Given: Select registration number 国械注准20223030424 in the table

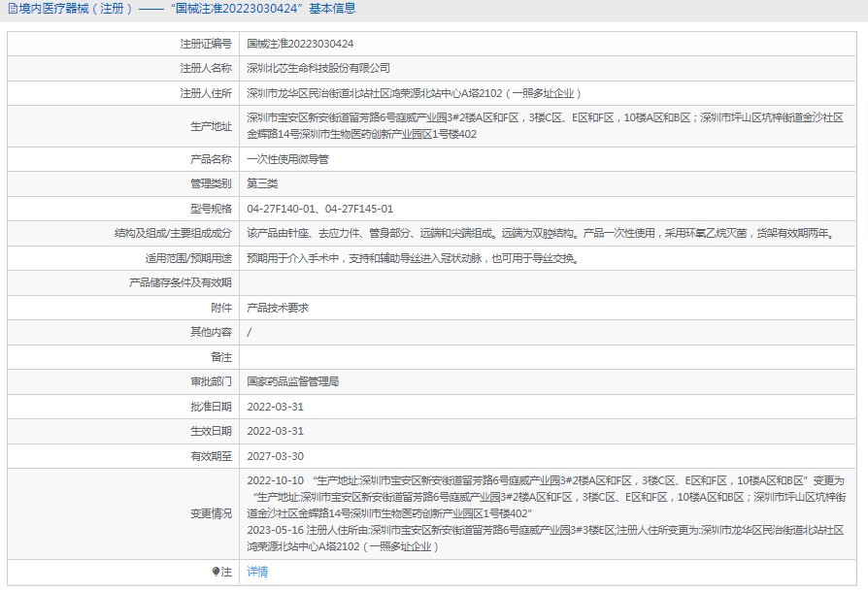Looking at the screenshot, I should point(300,44).
